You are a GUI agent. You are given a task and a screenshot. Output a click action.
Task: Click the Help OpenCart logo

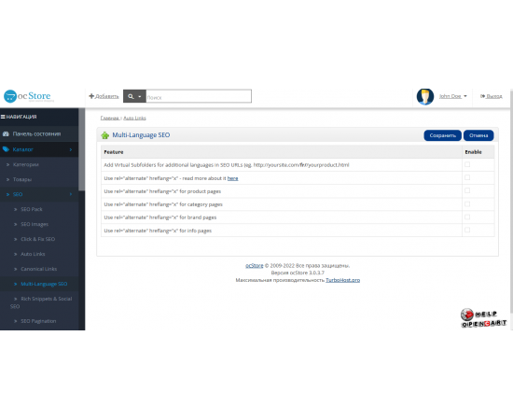[x=483, y=318]
